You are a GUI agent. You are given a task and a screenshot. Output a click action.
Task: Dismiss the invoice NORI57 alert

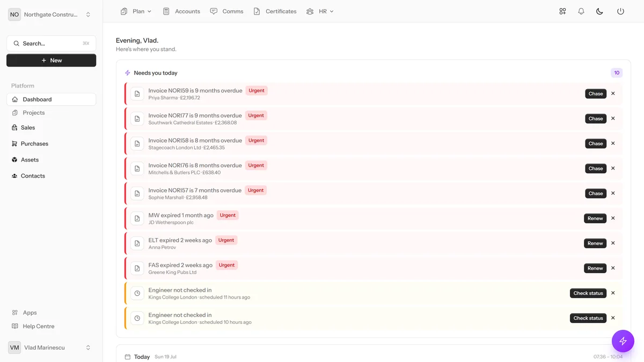613,193
